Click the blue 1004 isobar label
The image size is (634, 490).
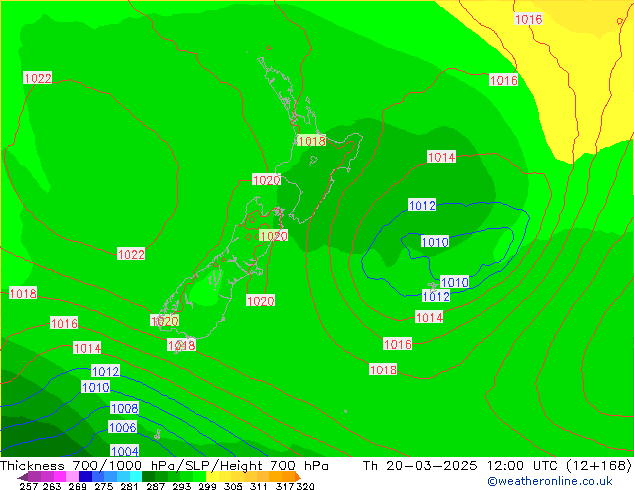tap(125, 451)
